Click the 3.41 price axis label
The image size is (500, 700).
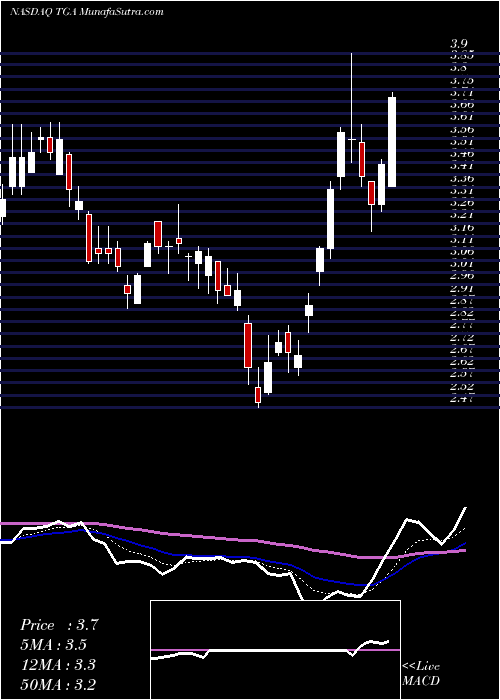(462, 166)
